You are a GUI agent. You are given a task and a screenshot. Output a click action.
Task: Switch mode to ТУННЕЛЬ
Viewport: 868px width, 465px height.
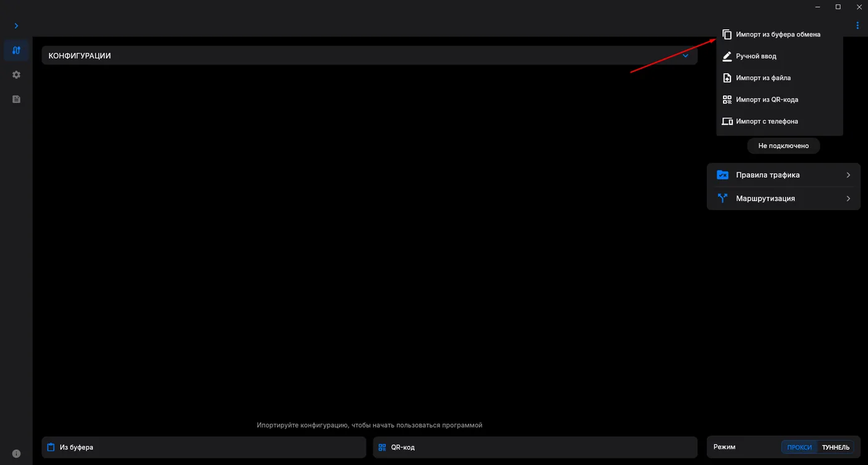[x=836, y=447]
